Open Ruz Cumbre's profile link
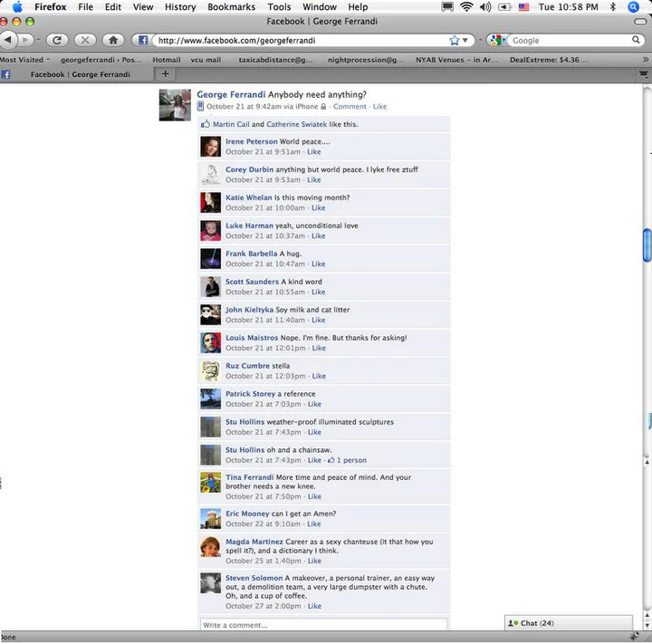The height and width of the screenshot is (644, 652). click(247, 366)
